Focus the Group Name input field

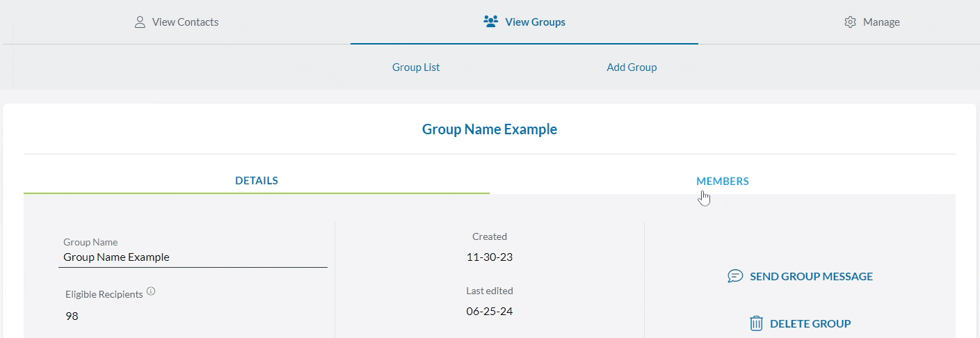(x=195, y=257)
